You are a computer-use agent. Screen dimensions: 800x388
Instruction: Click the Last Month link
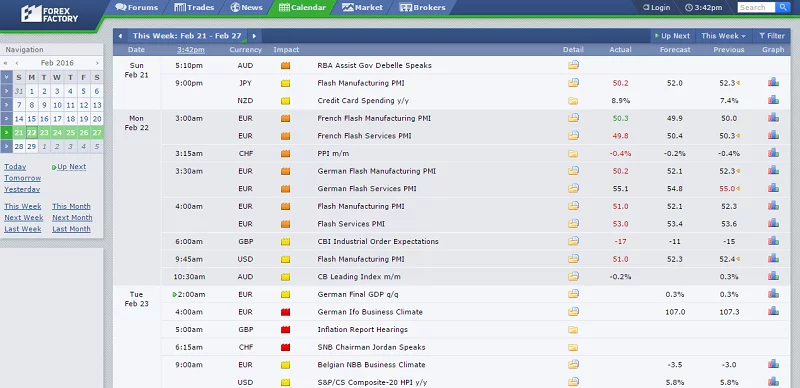pos(71,229)
